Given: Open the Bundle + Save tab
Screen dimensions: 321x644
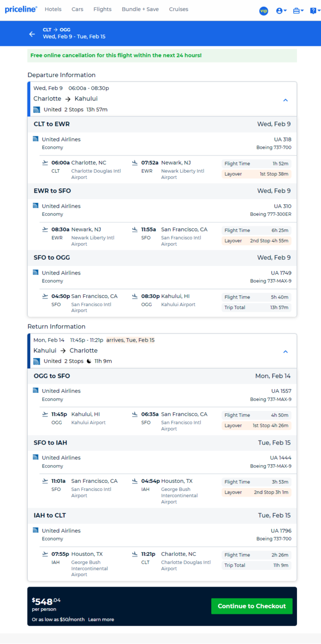Looking at the screenshot, I should pos(140,10).
